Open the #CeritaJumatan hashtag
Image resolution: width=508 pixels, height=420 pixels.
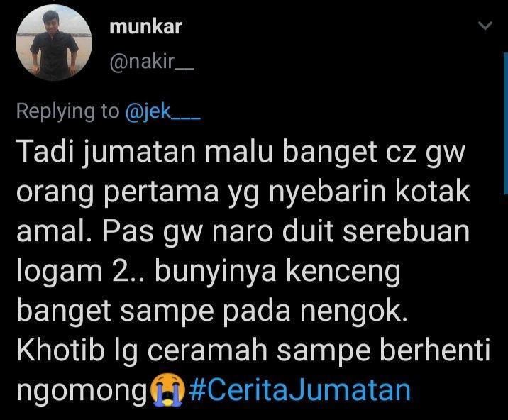(299, 390)
